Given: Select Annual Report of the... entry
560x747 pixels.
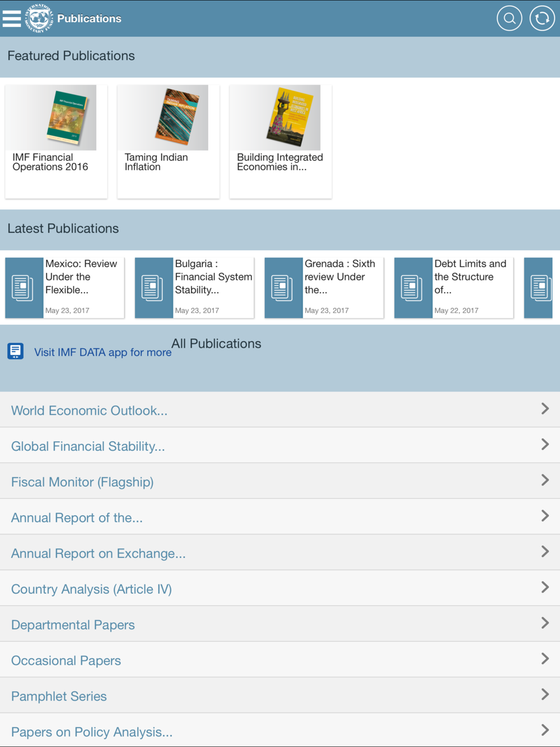Looking at the screenshot, I should [x=280, y=517].
